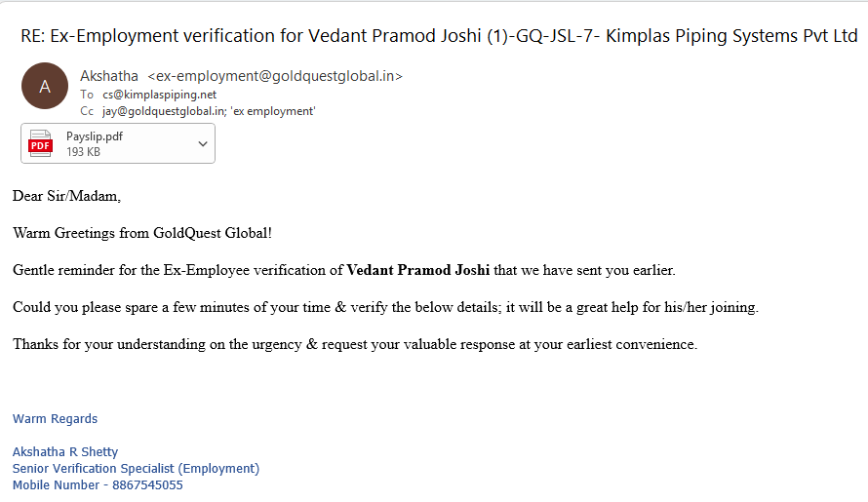Open the Payslip.pdf attachment file name
Image resolution: width=868 pixels, height=502 pixels.
click(x=95, y=136)
